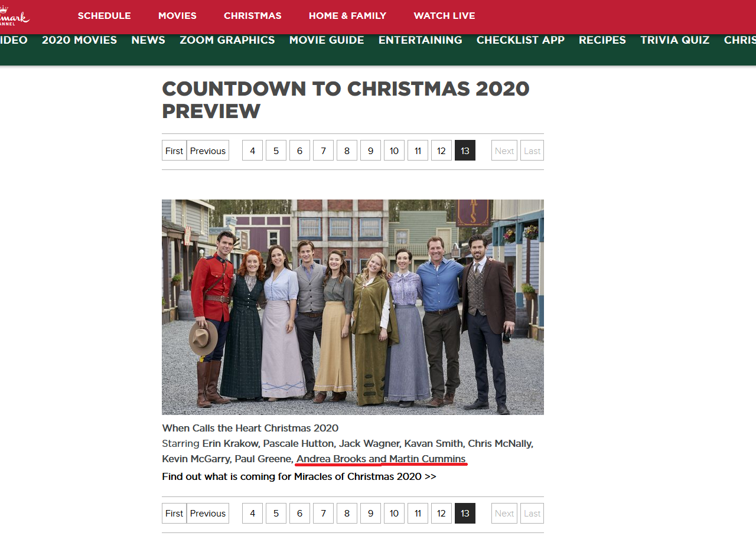The width and height of the screenshot is (756, 536).
Task: Click the When Calls the Heart cast photo
Action: [353, 307]
